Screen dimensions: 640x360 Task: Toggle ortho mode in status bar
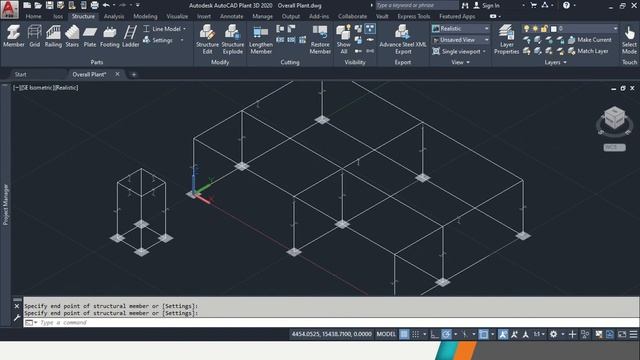point(435,334)
